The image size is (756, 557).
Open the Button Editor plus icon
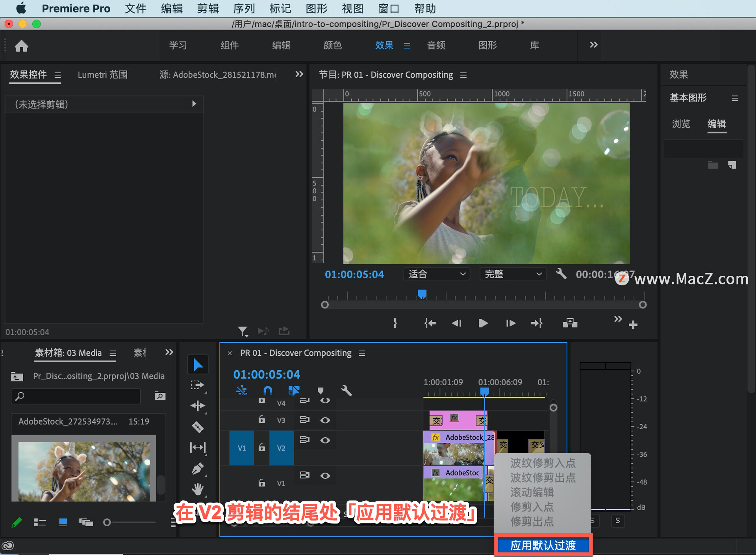coord(633,325)
